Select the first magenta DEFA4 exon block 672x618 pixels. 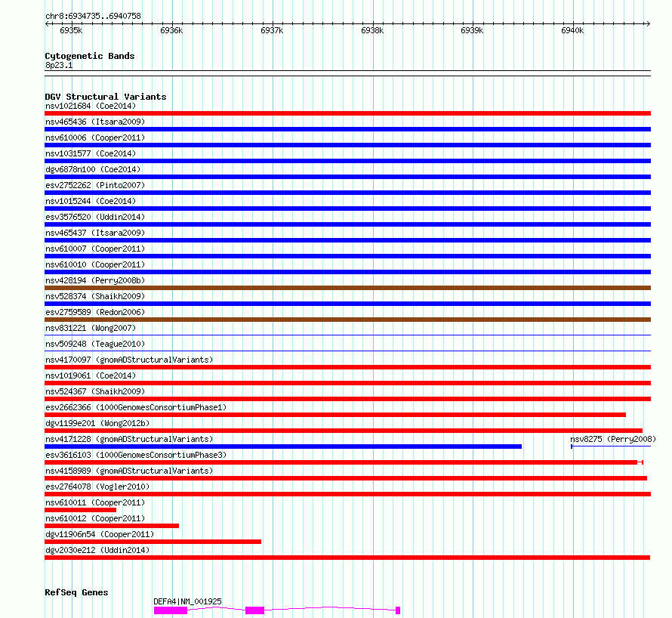click(x=171, y=610)
